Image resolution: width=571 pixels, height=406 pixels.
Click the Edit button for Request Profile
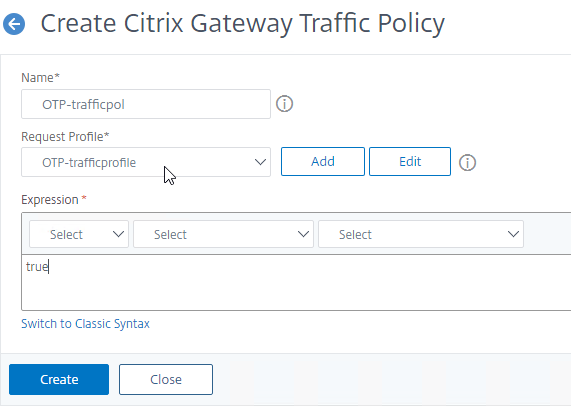pyautogui.click(x=410, y=161)
